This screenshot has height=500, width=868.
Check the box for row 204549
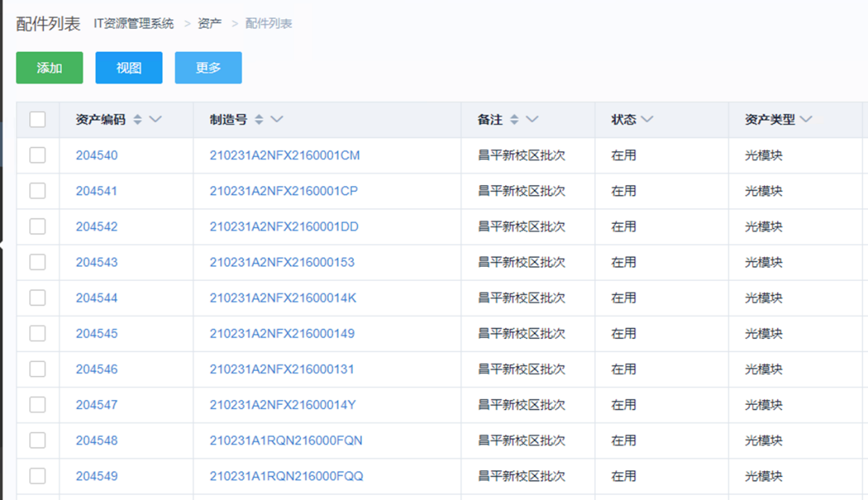37,476
